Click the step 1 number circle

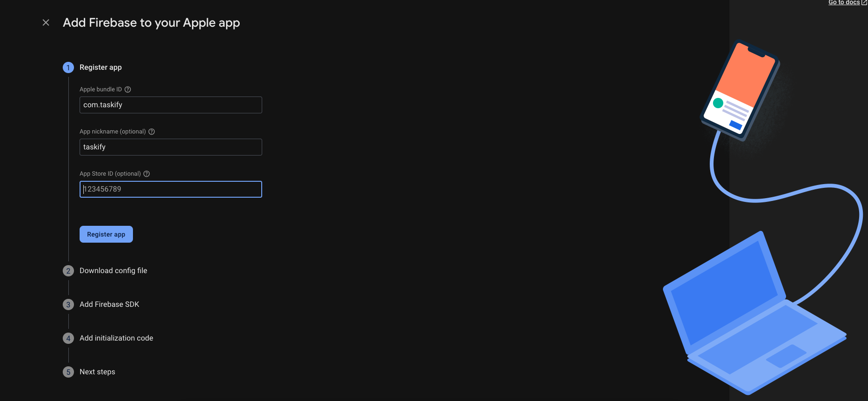pos(68,67)
